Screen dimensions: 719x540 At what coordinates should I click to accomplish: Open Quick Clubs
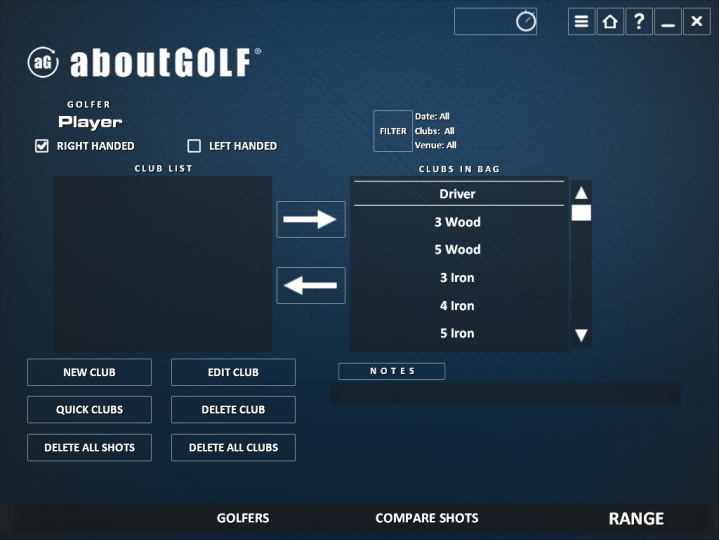click(89, 409)
